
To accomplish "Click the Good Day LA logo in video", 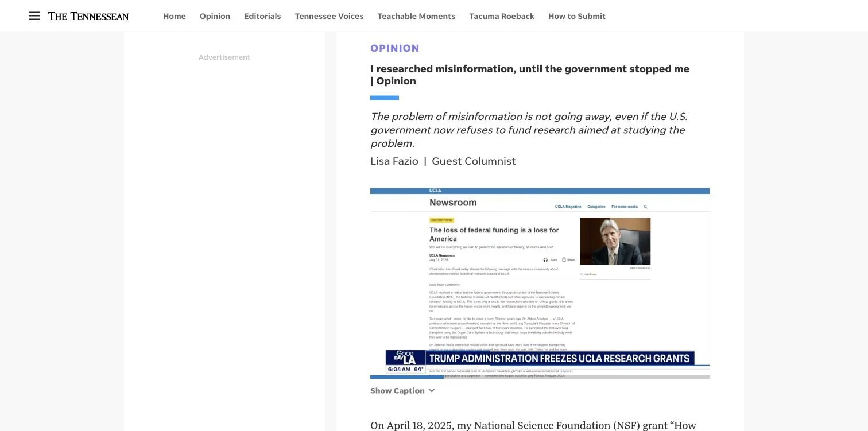I will (x=406, y=358).
